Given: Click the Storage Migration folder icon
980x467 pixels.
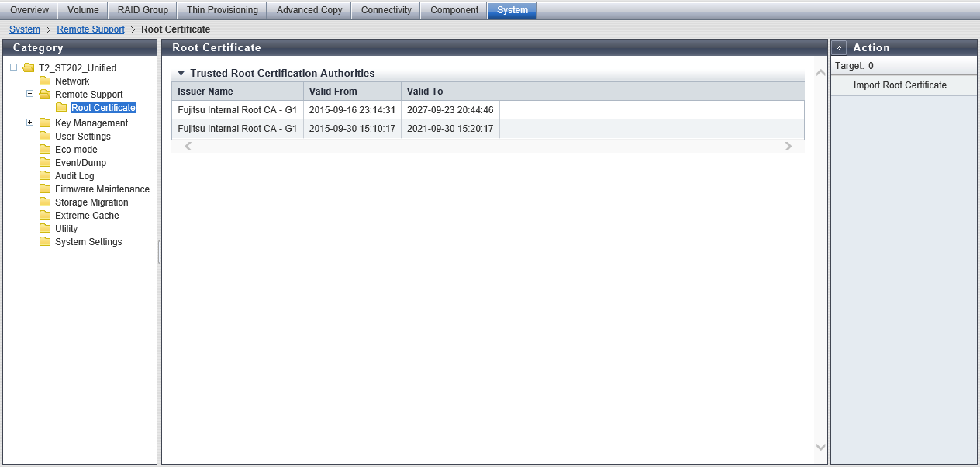Looking at the screenshot, I should [x=45, y=202].
